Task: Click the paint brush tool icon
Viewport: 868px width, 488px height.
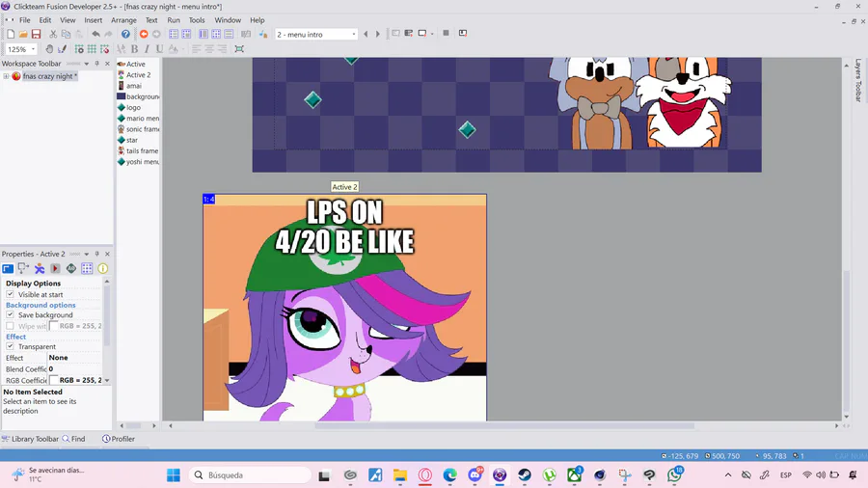Action: pos(62,49)
